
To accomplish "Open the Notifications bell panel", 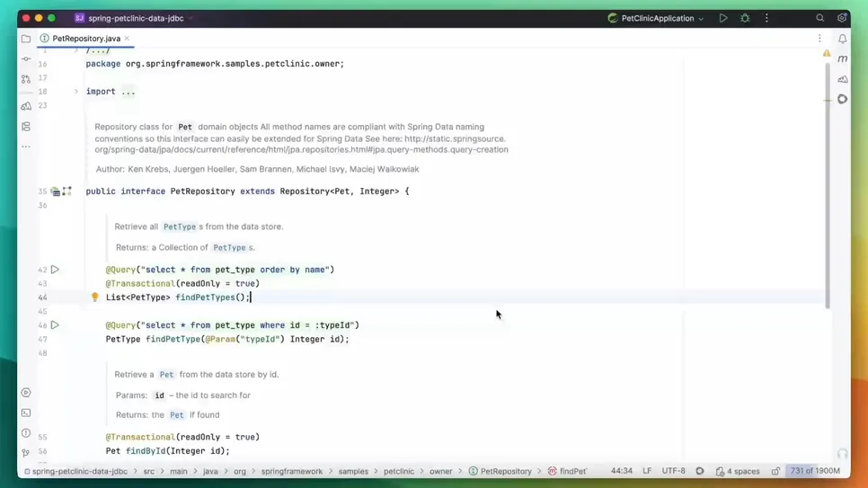I will (842, 39).
